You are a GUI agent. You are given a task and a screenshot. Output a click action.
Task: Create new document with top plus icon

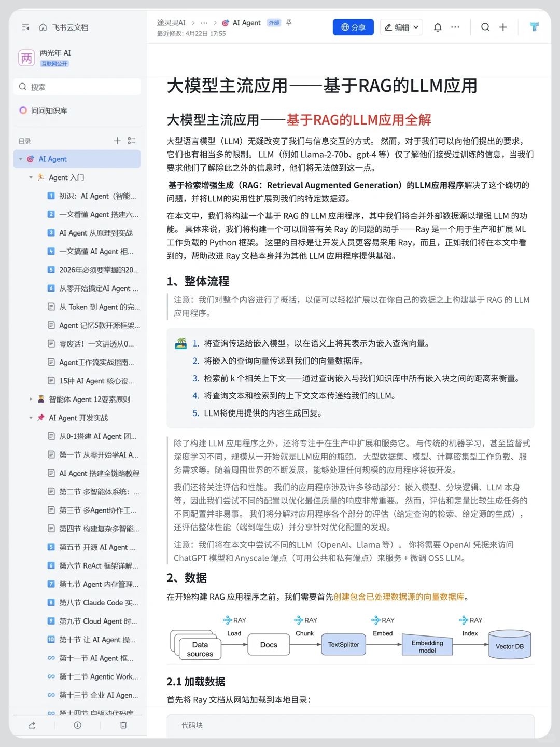pos(503,27)
